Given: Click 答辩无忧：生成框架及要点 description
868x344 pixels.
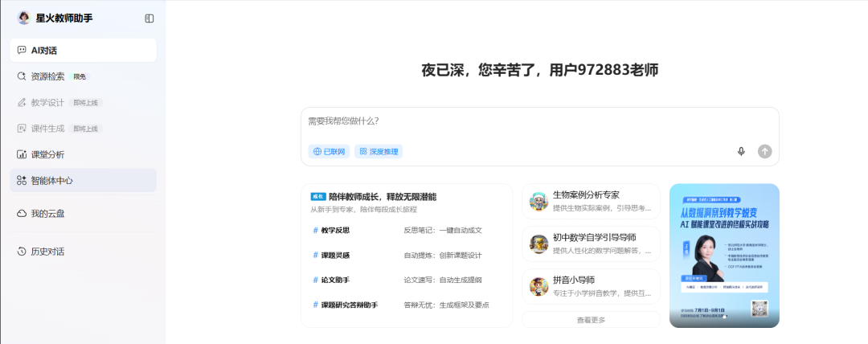Looking at the screenshot, I should click(x=446, y=305).
